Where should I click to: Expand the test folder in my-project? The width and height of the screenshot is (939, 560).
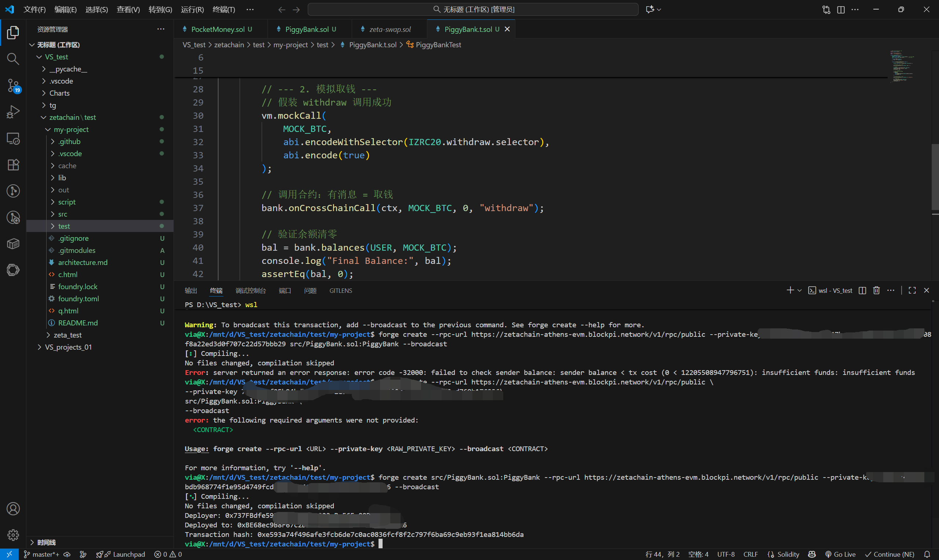pyautogui.click(x=64, y=226)
